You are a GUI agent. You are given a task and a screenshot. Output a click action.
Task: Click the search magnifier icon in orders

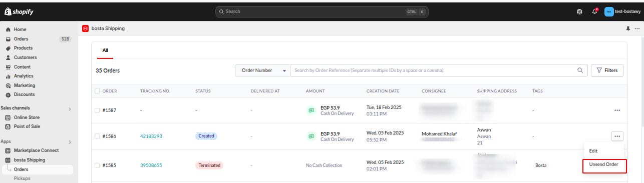(x=580, y=70)
